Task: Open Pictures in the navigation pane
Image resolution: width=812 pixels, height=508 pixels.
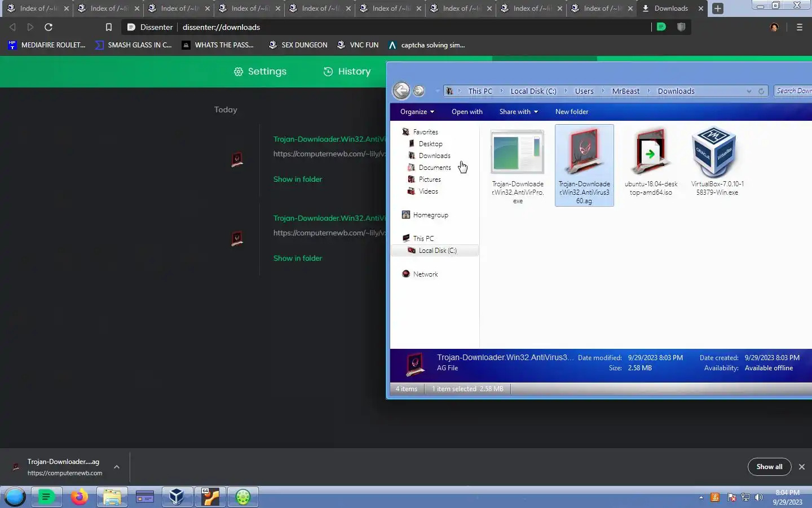Action: click(x=430, y=179)
